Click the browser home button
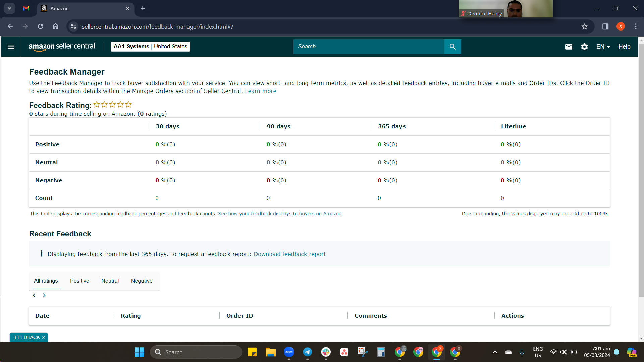 [x=55, y=26]
